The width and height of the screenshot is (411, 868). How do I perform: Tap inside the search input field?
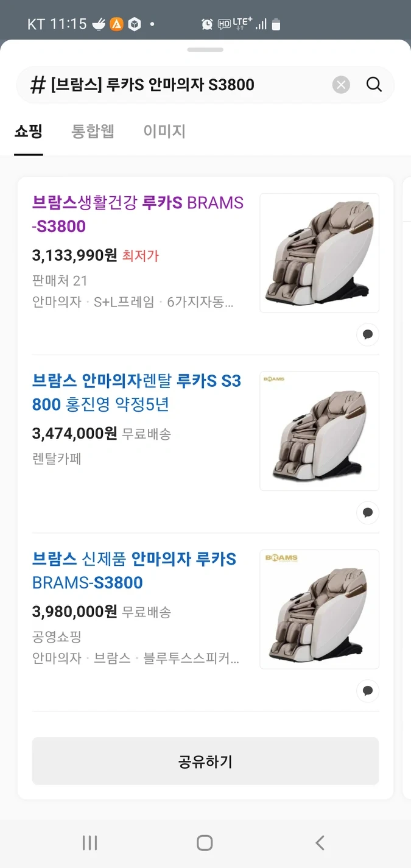pos(183,85)
